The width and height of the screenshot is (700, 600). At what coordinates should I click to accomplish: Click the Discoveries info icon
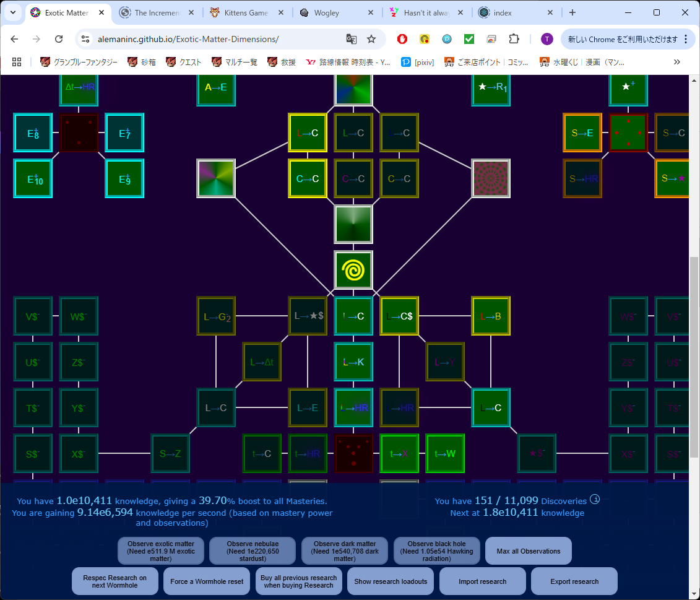pos(595,500)
